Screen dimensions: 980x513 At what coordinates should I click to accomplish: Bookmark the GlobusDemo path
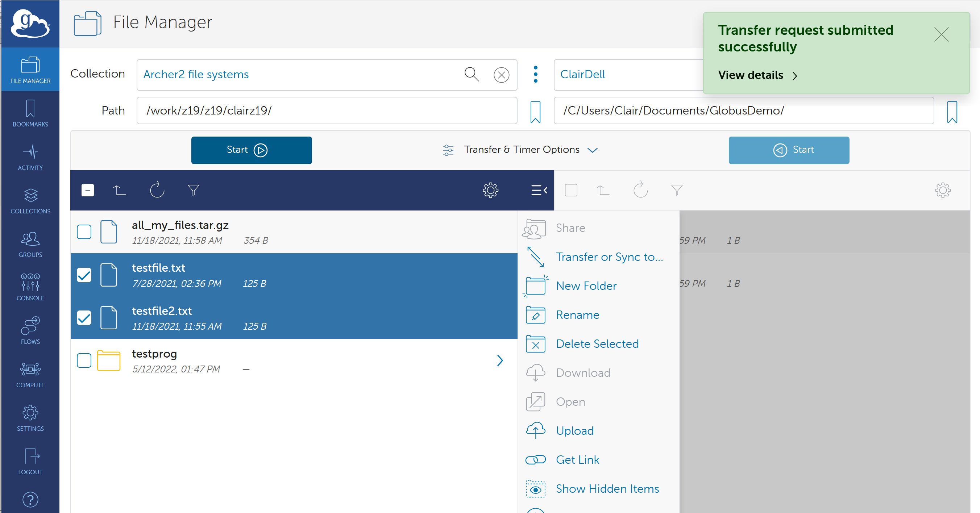[952, 112]
